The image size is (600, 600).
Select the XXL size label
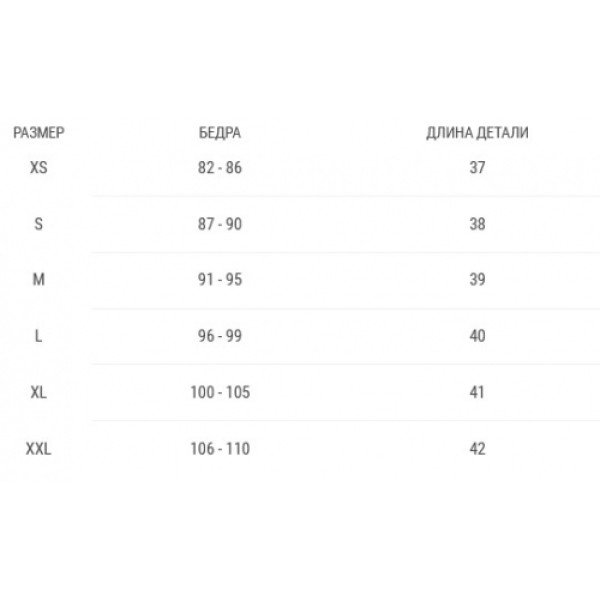pyautogui.click(x=39, y=448)
